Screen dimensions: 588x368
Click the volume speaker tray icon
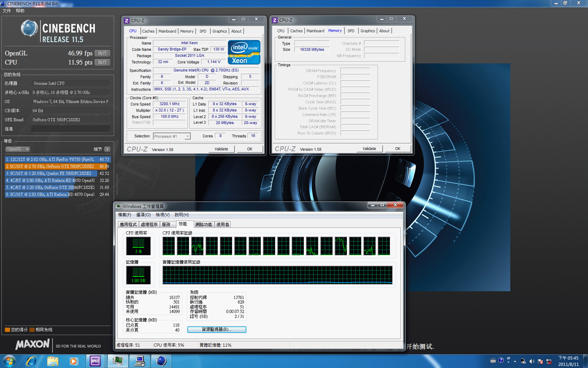[x=532, y=361]
